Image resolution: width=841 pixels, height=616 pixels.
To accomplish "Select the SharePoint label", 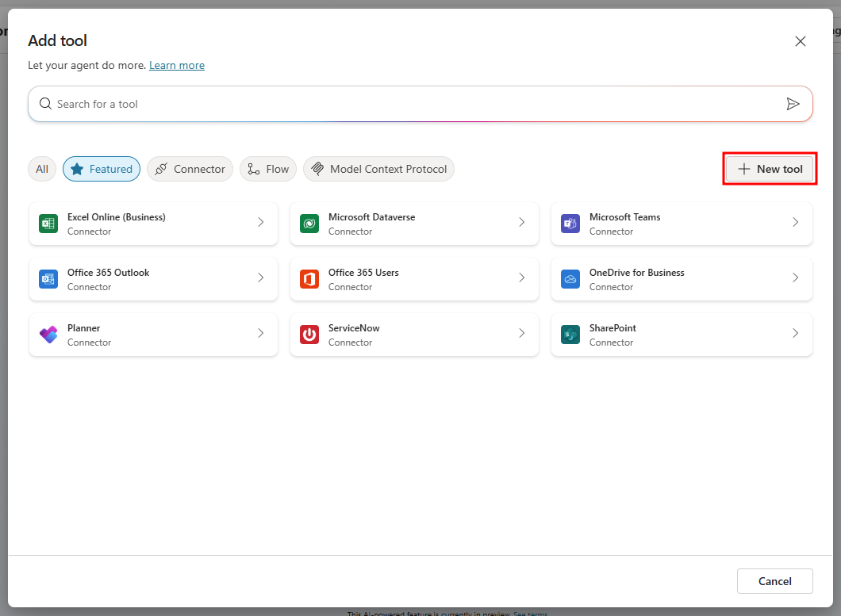I will [x=613, y=328].
